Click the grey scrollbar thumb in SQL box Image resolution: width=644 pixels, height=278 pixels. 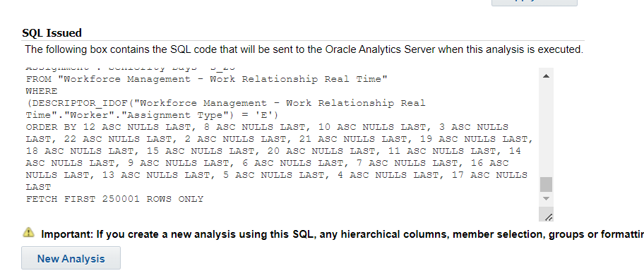coord(546,184)
